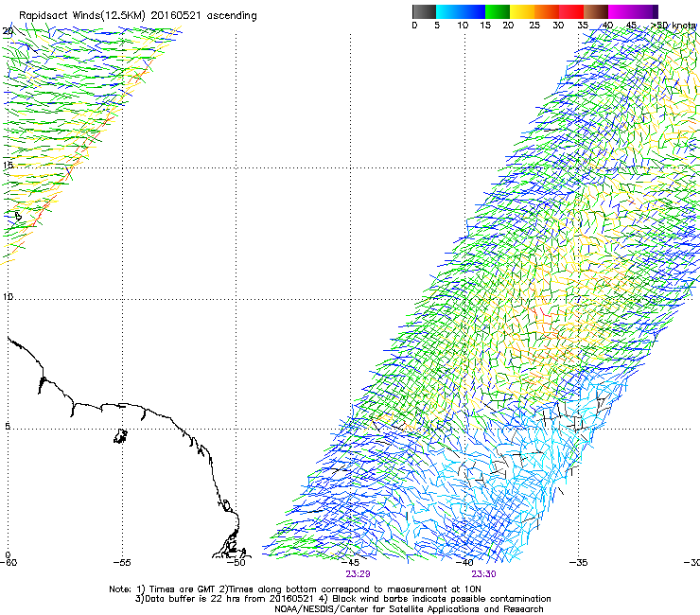Click the title text 'Rapidscat Winds(12.5KM) 20160521 ascending'
Viewport: 700px width, 615px height.
(138, 16)
